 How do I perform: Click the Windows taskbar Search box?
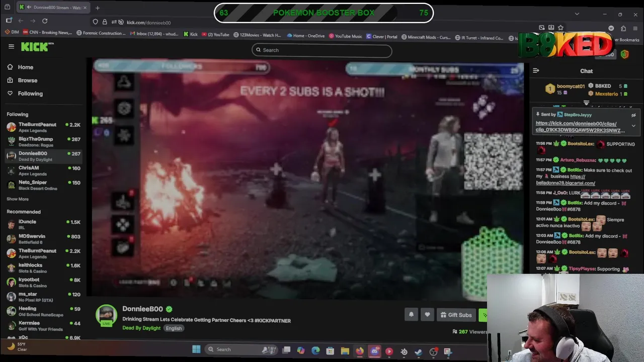coord(242,349)
